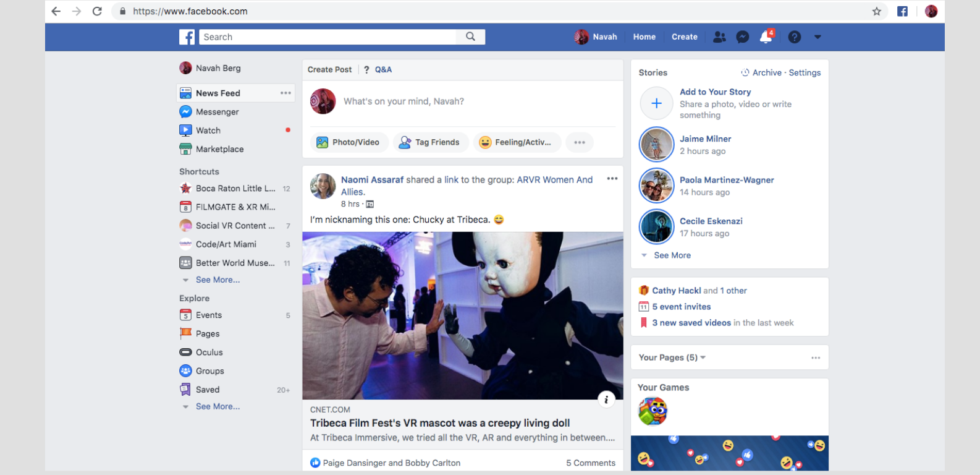Click the browser address bar
The image size is (980, 475).
coord(499,11)
